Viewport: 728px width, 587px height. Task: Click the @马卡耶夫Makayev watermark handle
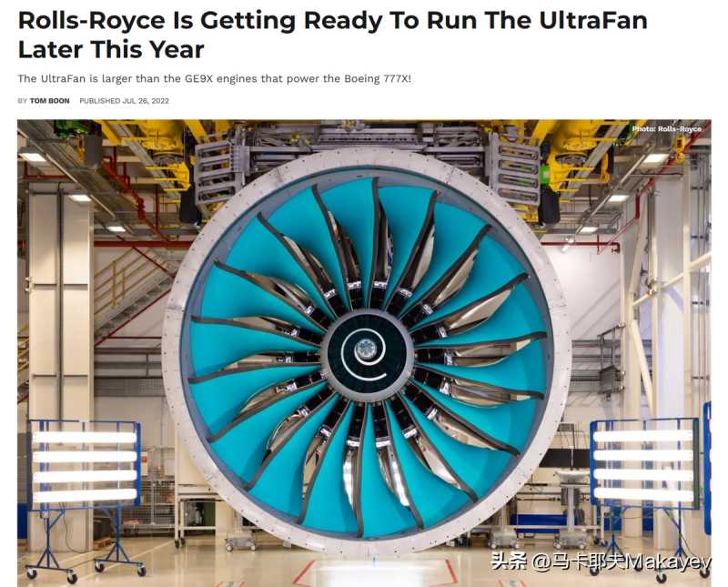click(x=622, y=562)
